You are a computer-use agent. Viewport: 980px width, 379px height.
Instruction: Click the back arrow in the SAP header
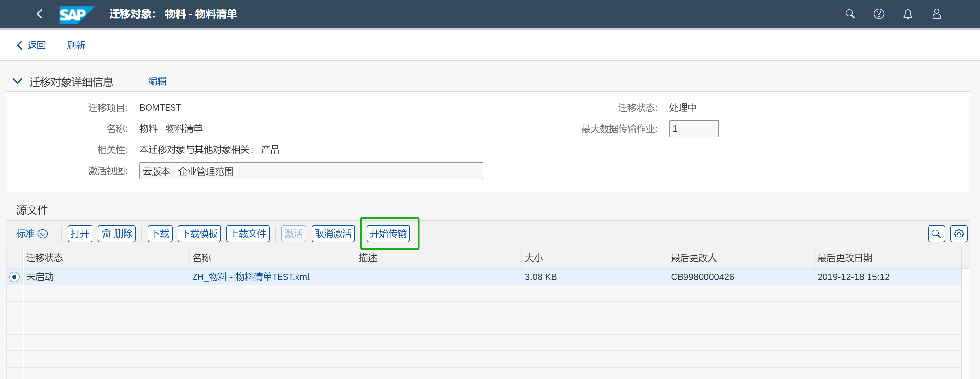pyautogui.click(x=40, y=14)
